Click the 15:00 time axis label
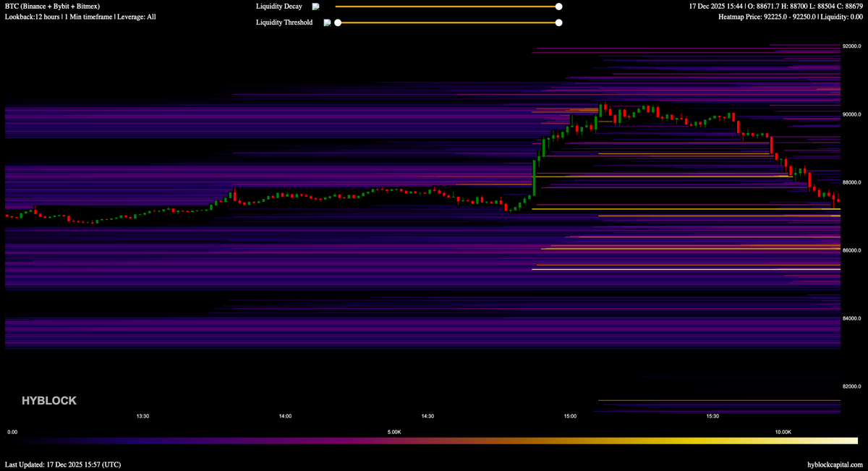 pos(570,416)
